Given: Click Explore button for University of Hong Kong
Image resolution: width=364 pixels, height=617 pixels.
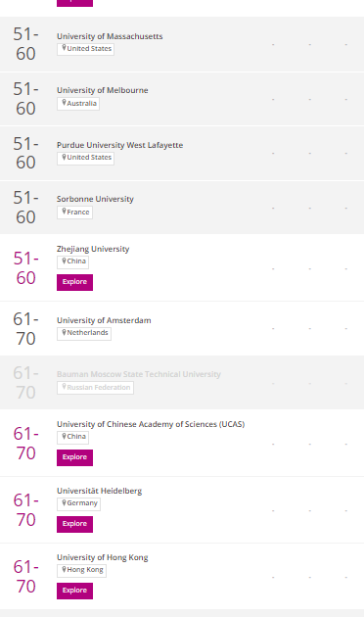Looking at the screenshot, I should pyautogui.click(x=74, y=591).
